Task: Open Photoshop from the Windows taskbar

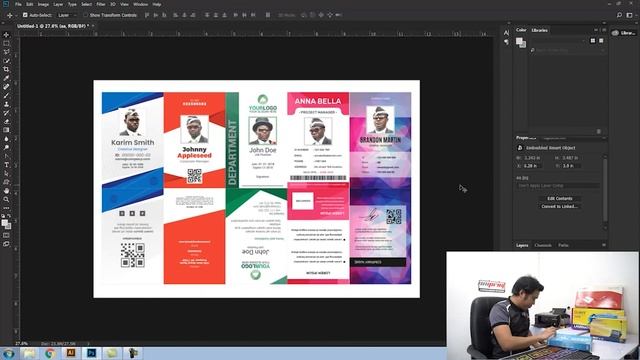Action: point(91,353)
